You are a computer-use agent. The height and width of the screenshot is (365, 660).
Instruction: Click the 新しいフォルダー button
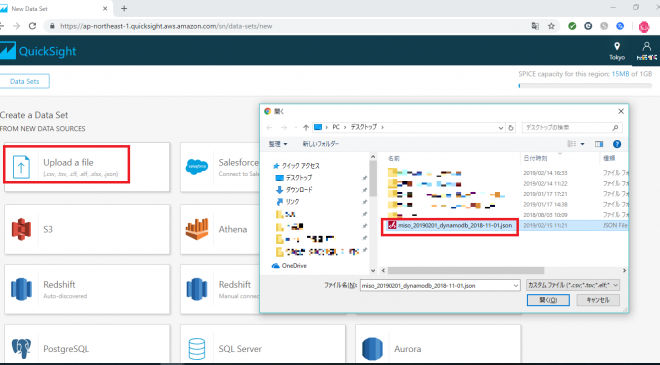pyautogui.click(x=321, y=144)
